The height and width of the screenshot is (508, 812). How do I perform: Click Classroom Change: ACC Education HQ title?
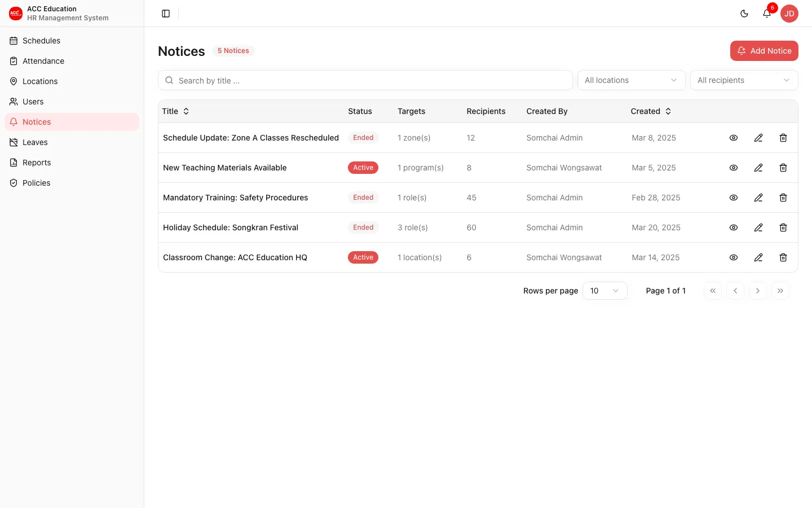coord(235,257)
